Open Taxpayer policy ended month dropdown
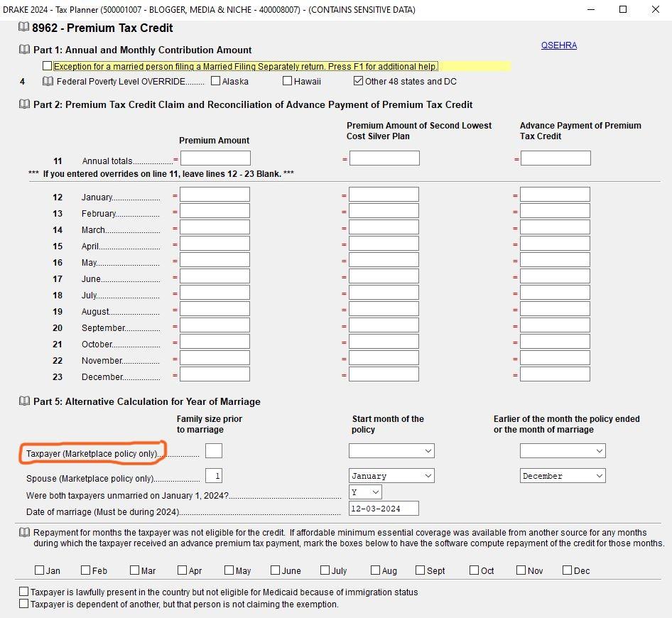The image size is (672, 618). tap(563, 451)
